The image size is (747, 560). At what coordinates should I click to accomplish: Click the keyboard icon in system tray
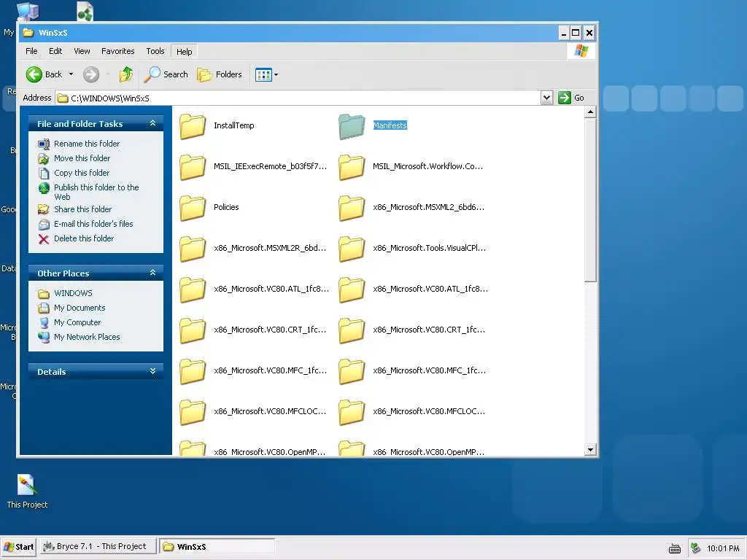[x=675, y=548]
